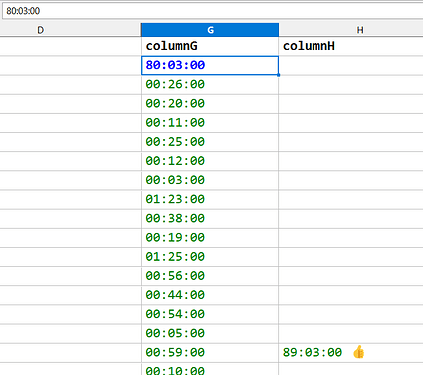423x375 pixels.
Task: Select the cell with 00:25:00
Action: click(210, 142)
